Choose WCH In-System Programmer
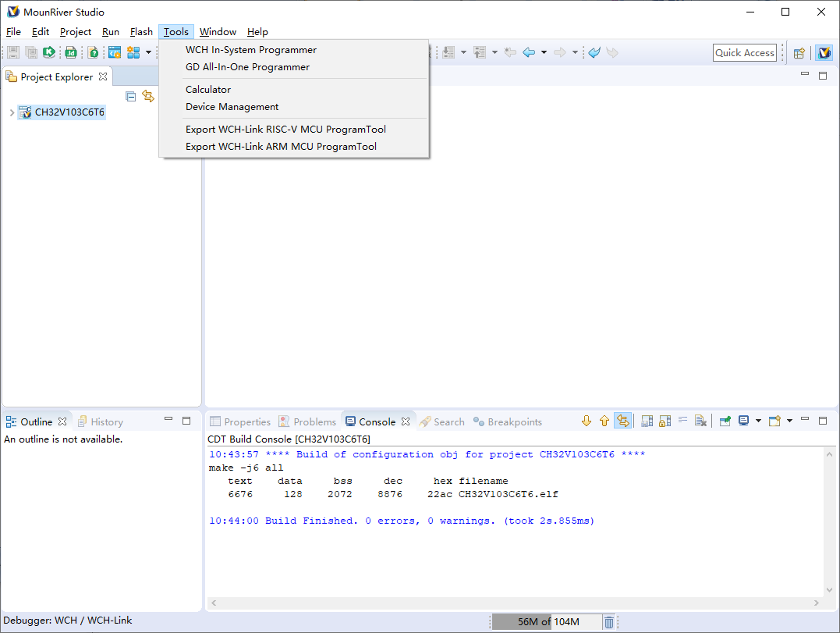840x633 pixels. click(x=293, y=50)
